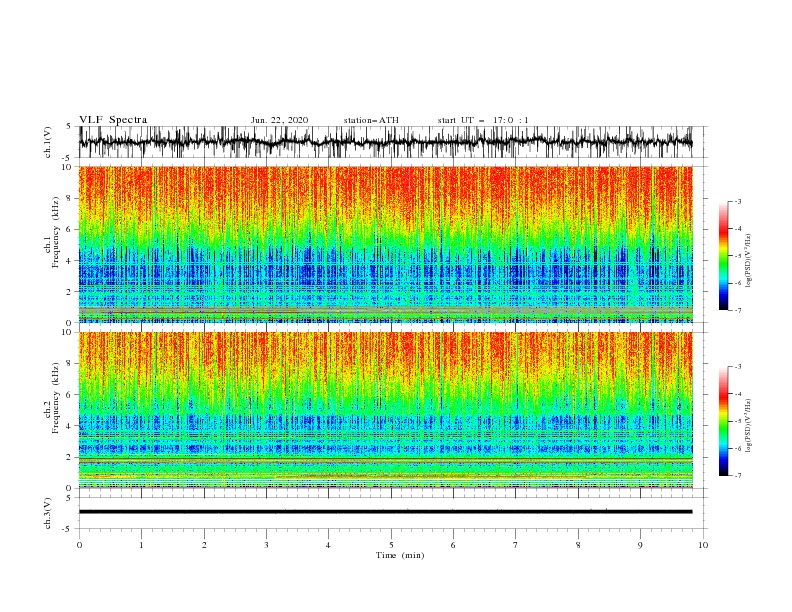Click the '6' kHz tick on ch.2 frequency axis
This screenshot has width=792, height=612.
pyautogui.click(x=69, y=395)
